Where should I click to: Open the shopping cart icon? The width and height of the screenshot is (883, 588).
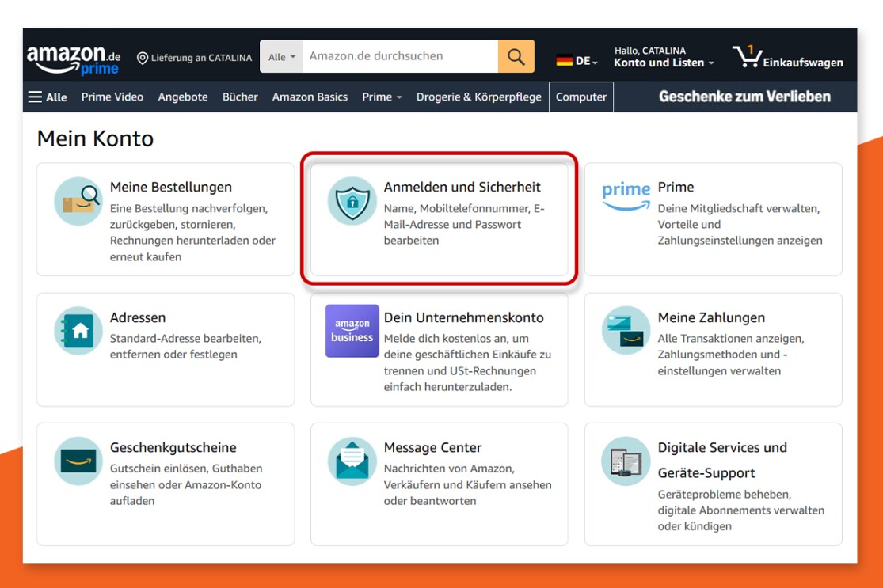[746, 56]
